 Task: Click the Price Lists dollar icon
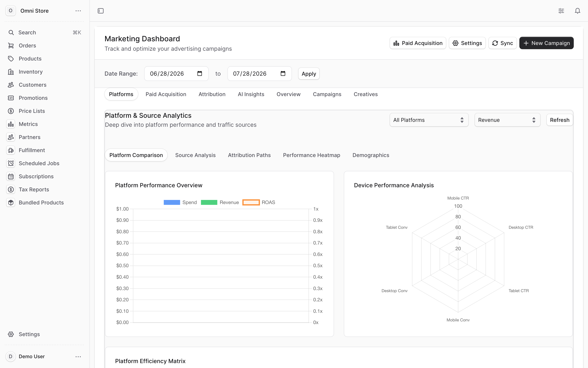tap(11, 111)
